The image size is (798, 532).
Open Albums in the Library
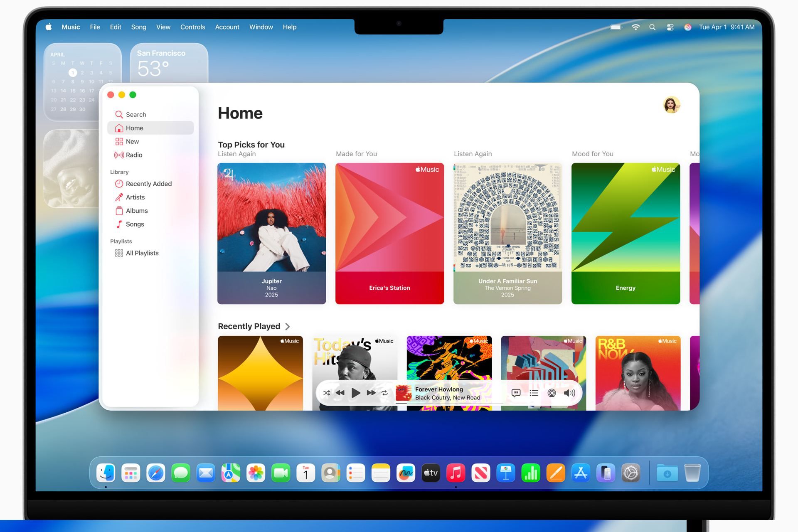coord(150,211)
